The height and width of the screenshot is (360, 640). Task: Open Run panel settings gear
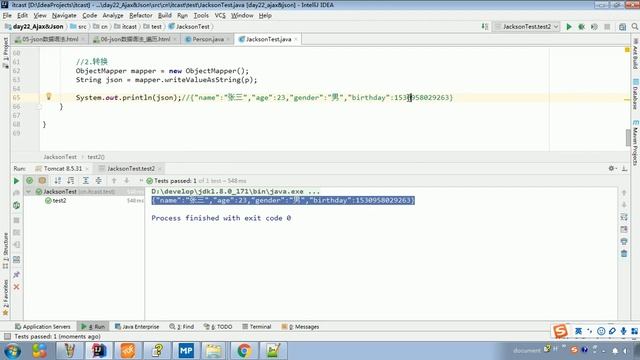(611, 168)
